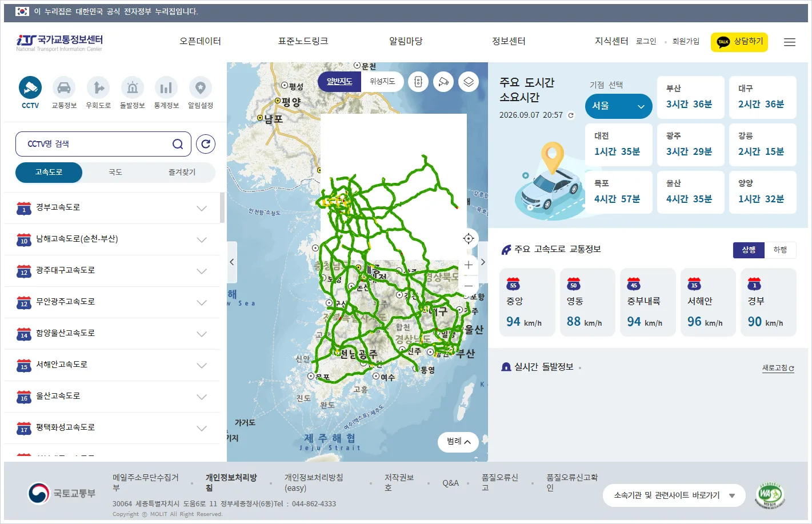Select 하행 direction toggle

[x=781, y=250]
